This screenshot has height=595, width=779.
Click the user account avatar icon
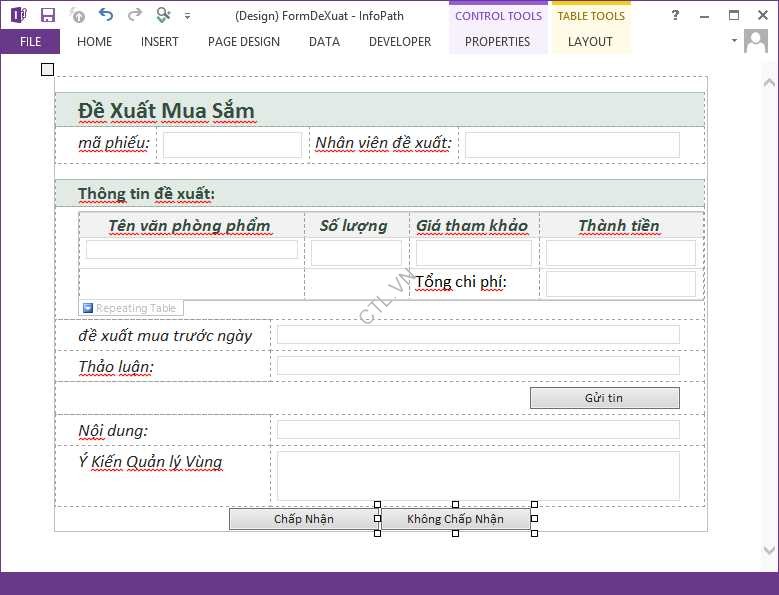tap(756, 41)
